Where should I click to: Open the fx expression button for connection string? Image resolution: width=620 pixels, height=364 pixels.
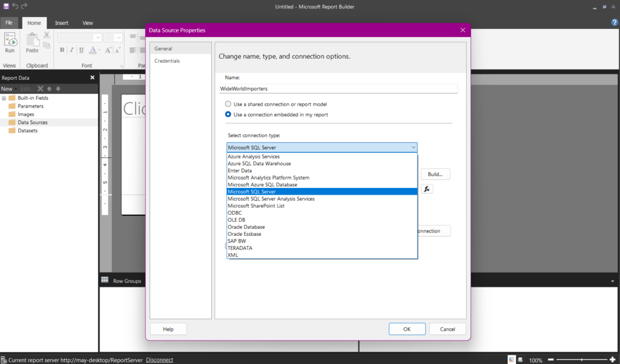[427, 189]
